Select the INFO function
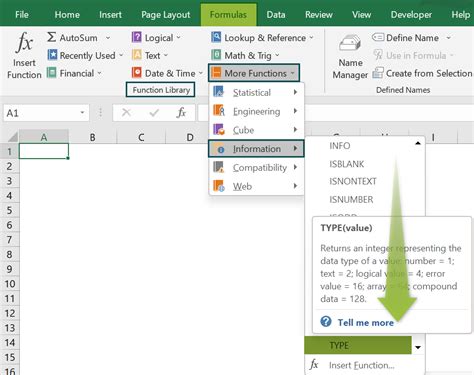The image size is (474, 375). (340, 146)
